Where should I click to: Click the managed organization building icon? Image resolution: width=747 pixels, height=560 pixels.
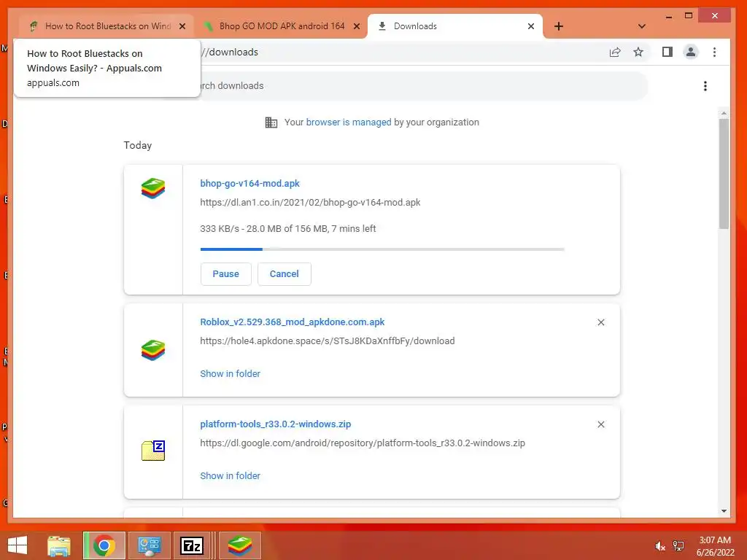tap(271, 122)
